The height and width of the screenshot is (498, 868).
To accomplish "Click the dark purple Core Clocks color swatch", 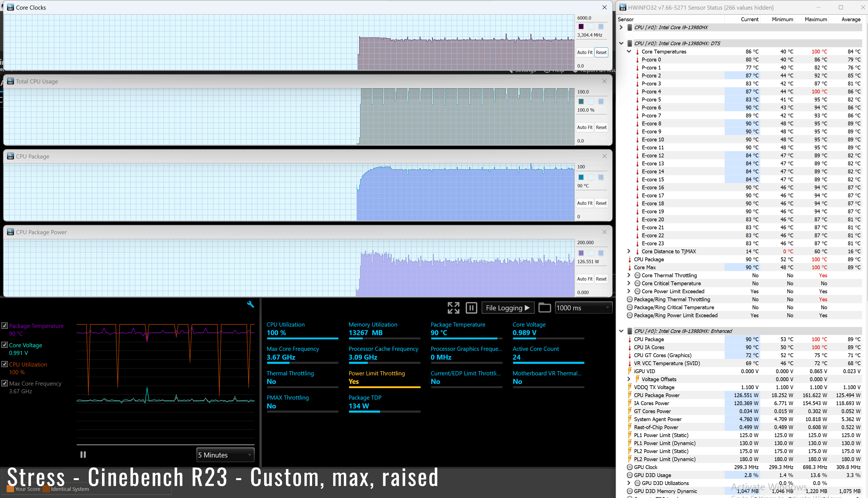I will click(x=581, y=26).
